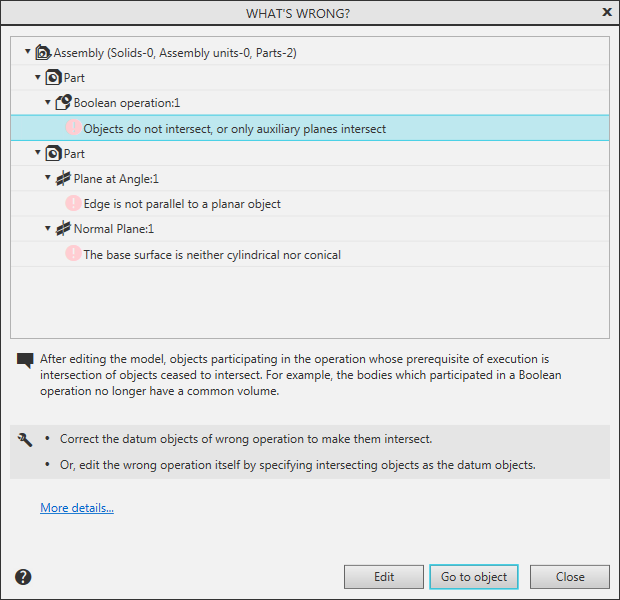
Task: Collapse the Boolean operation:1 node
Action: (48, 102)
